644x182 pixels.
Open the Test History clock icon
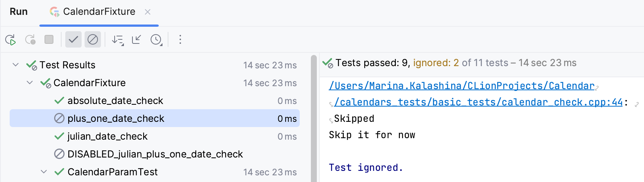(156, 39)
